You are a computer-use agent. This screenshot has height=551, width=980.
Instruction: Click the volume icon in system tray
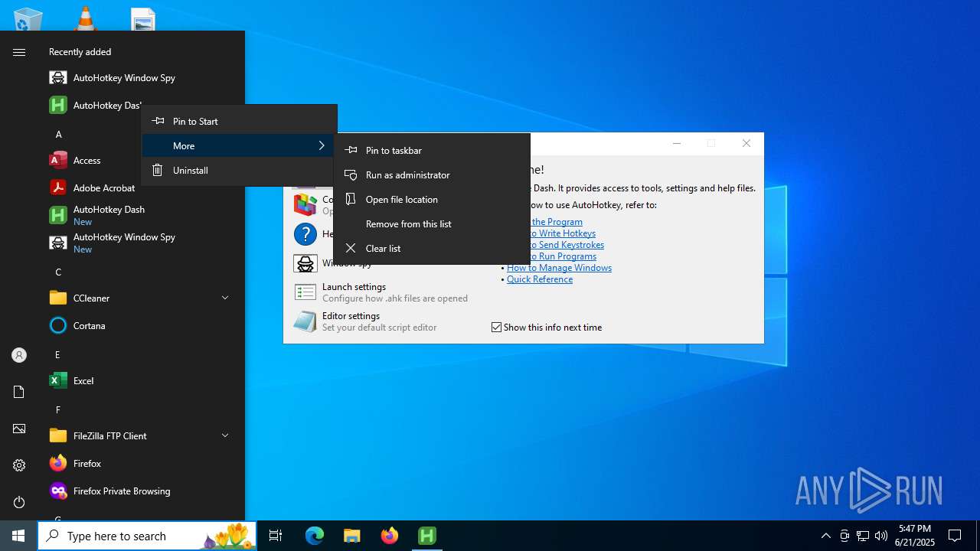tap(881, 536)
